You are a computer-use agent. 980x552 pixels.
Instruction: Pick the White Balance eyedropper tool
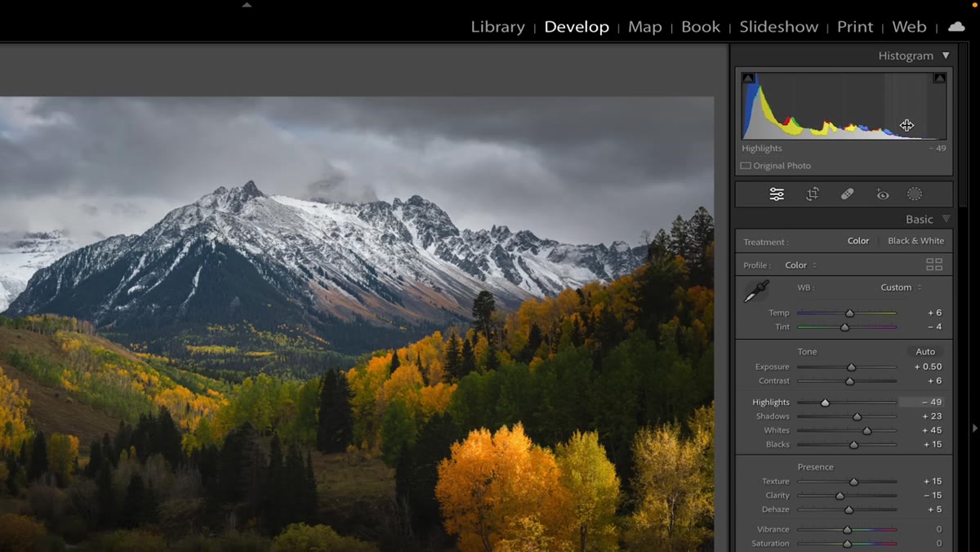point(756,292)
